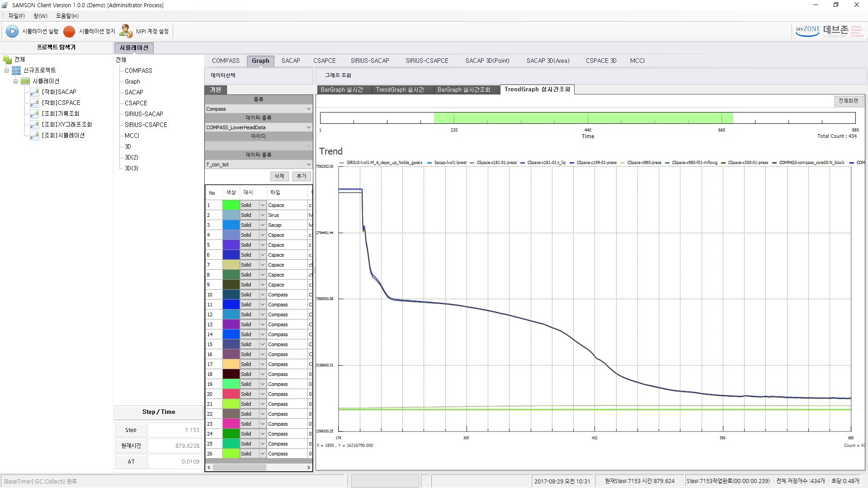Image resolution: width=868 pixels, height=488 pixels.
Task: Click the 시뮬레이션 실행 start icon
Action: (x=12, y=31)
